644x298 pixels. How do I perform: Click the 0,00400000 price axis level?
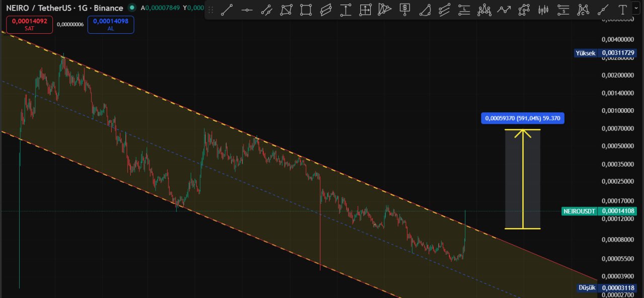tap(618, 39)
